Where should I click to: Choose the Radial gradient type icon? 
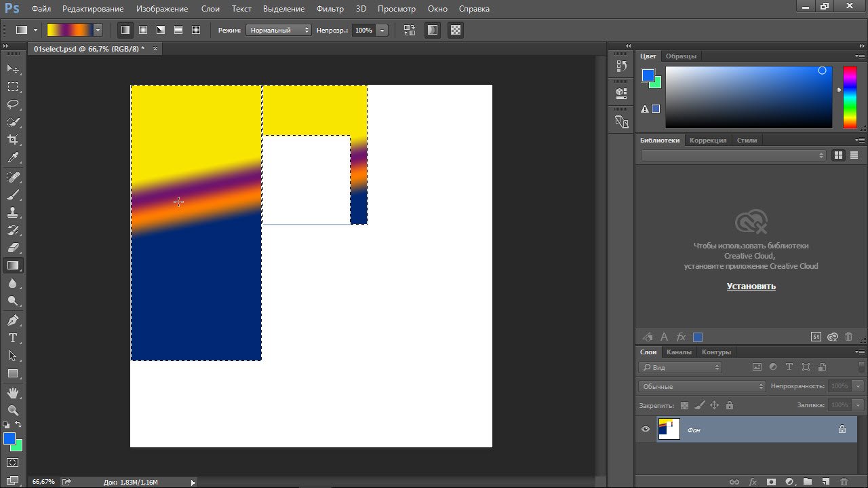click(x=143, y=30)
